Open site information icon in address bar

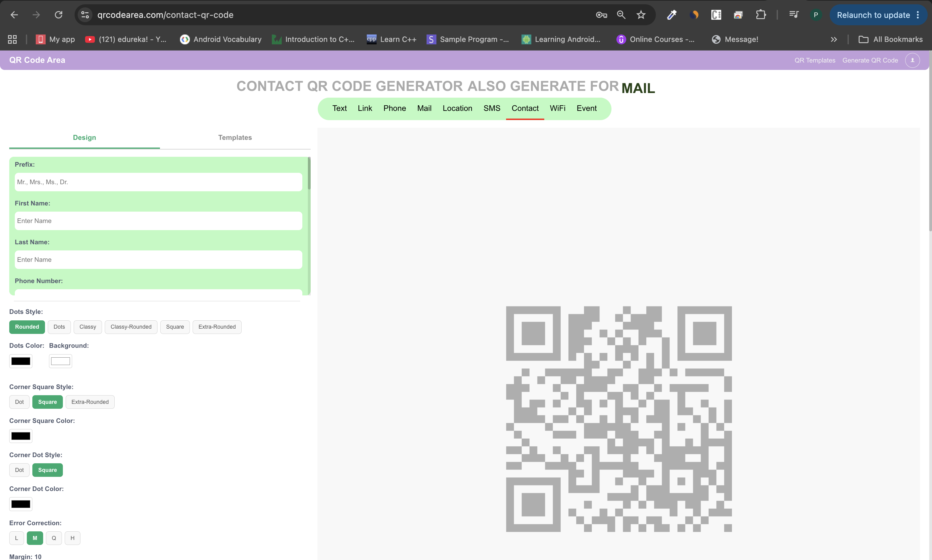pyautogui.click(x=85, y=15)
